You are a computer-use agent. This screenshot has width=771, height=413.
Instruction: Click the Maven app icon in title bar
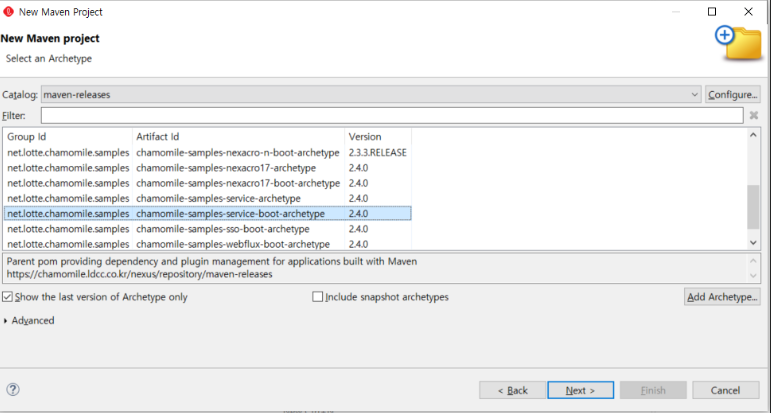[9, 12]
